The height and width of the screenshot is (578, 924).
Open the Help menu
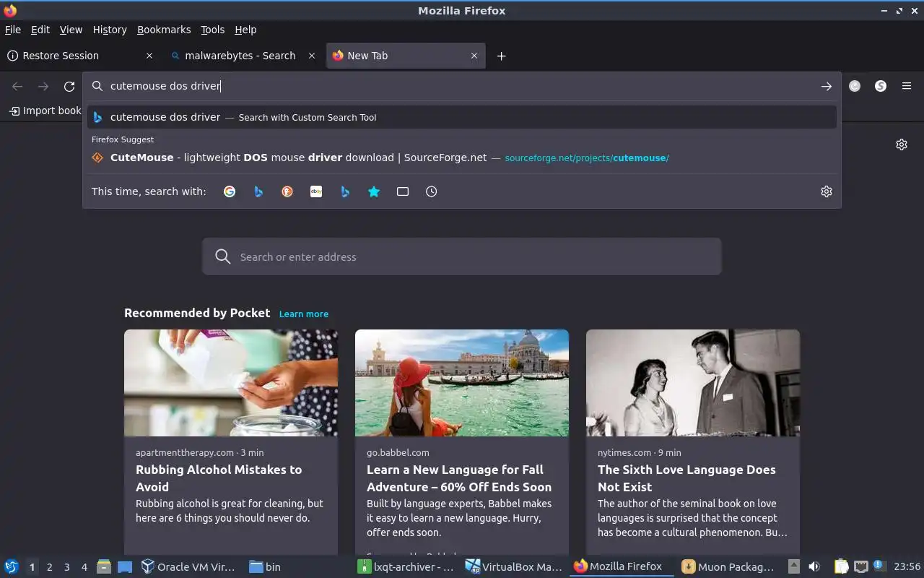pyautogui.click(x=245, y=30)
